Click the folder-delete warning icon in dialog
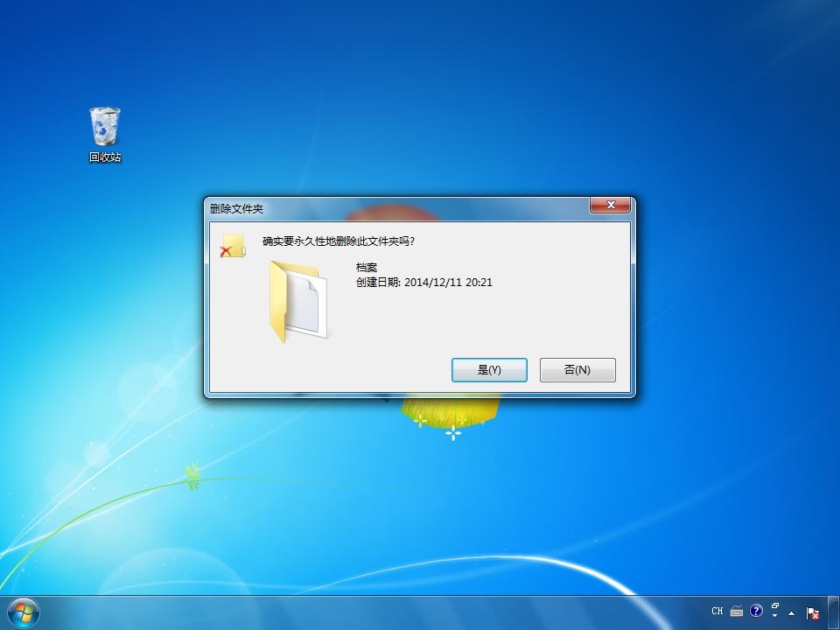The width and height of the screenshot is (840, 630). [233, 246]
